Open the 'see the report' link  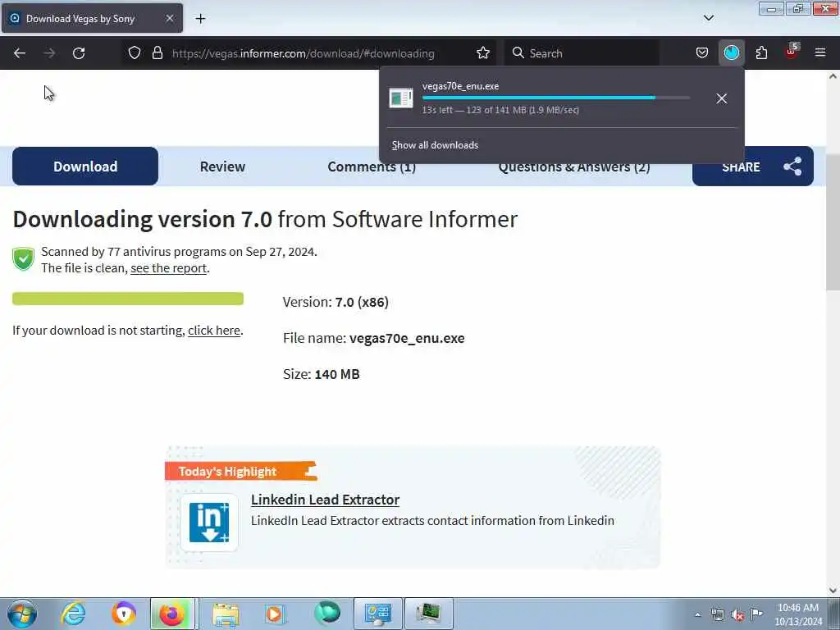[x=168, y=268]
